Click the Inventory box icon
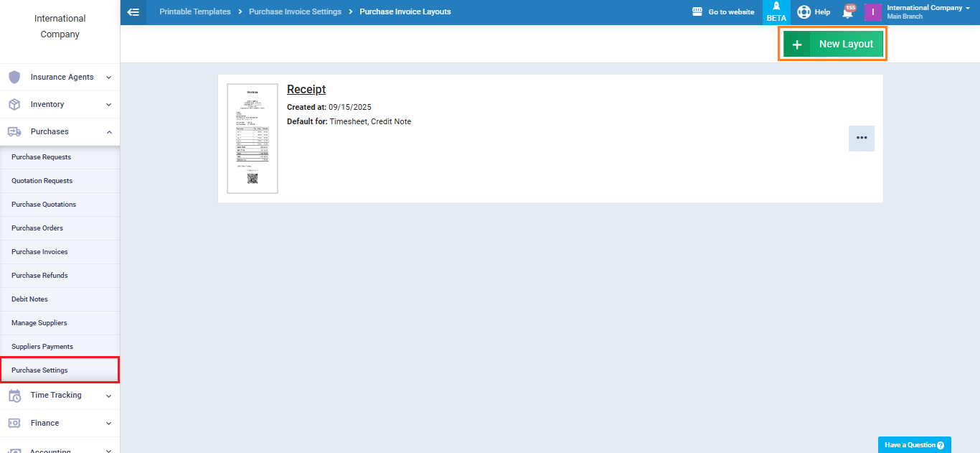Image resolution: width=980 pixels, height=453 pixels. pos(14,105)
